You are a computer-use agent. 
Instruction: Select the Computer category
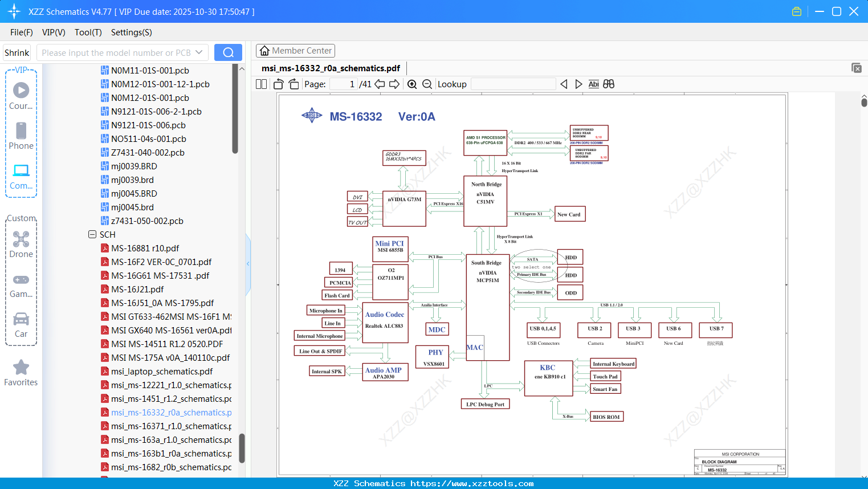point(21,176)
